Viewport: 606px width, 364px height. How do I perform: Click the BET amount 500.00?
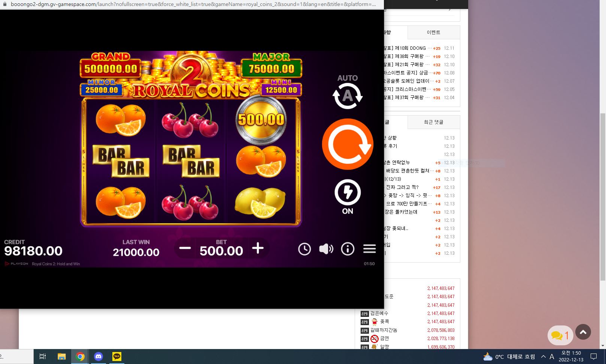click(x=221, y=251)
